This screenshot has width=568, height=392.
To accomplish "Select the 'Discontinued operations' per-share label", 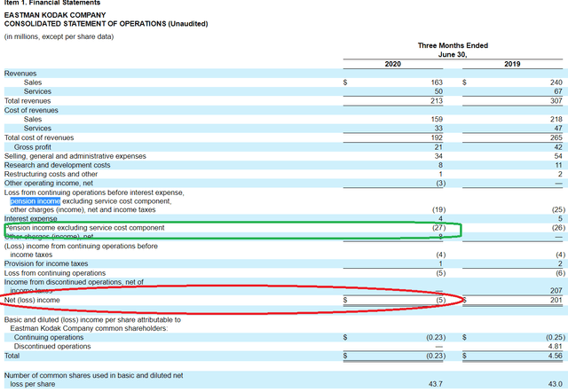I will pos(52,347).
